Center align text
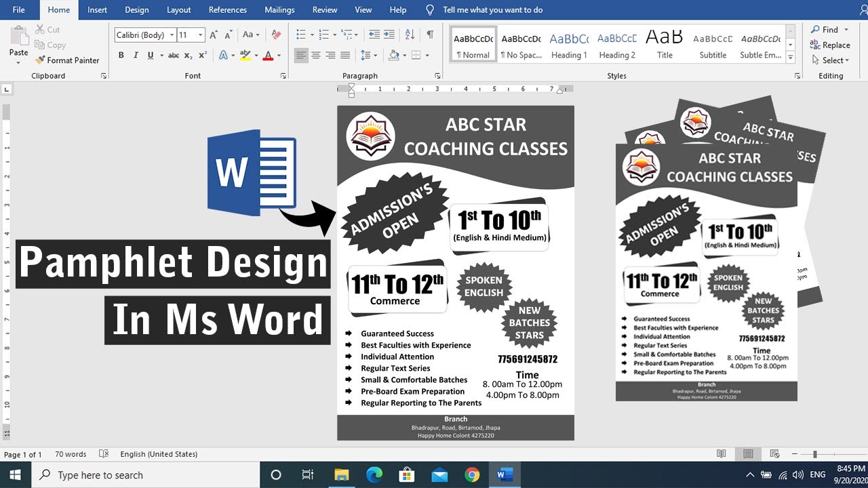 click(x=316, y=56)
